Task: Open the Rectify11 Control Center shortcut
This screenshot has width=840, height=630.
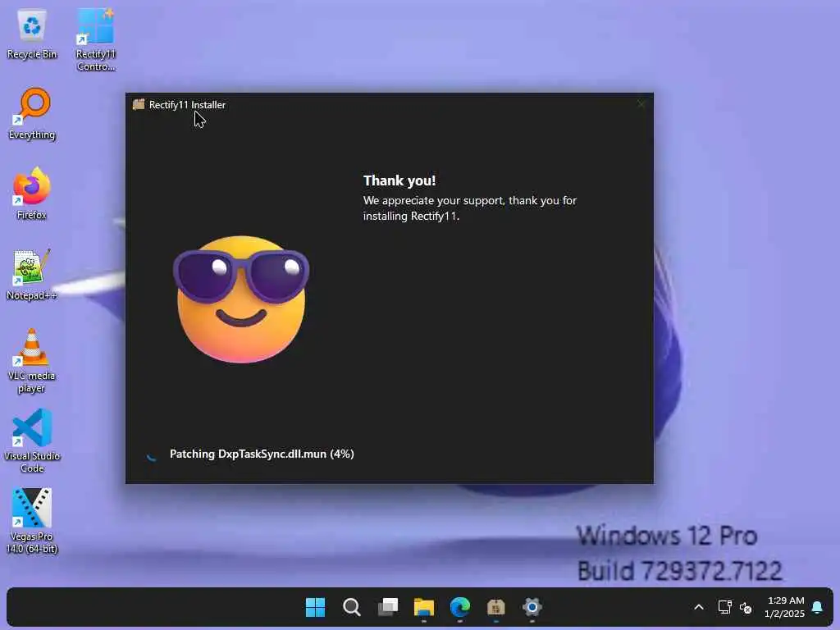Action: (95, 39)
